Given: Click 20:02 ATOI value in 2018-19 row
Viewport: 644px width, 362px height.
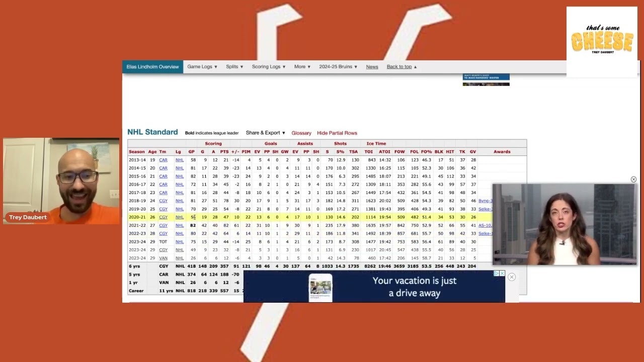Looking at the screenshot, I should [384, 201].
